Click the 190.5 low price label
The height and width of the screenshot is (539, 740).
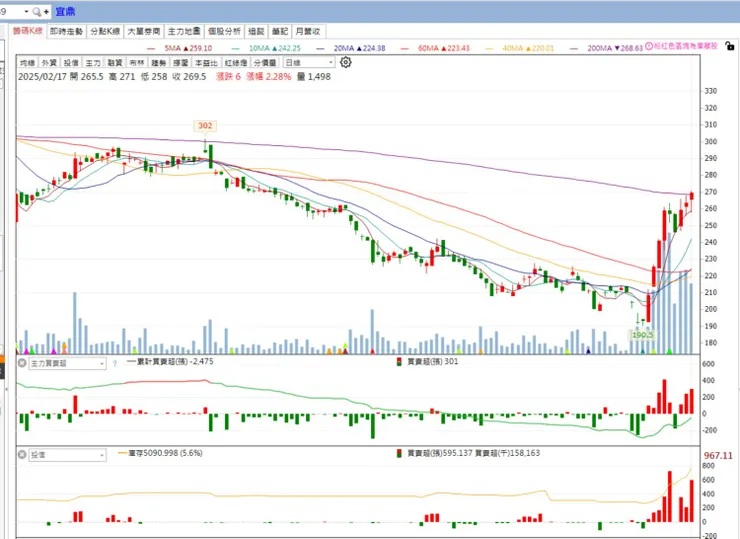[x=643, y=335]
